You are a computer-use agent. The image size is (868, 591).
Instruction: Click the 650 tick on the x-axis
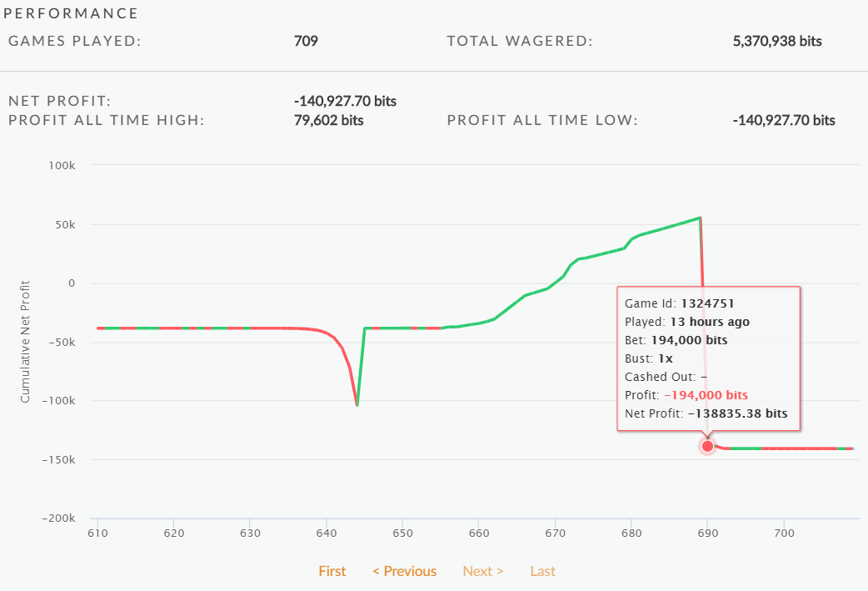[403, 533]
